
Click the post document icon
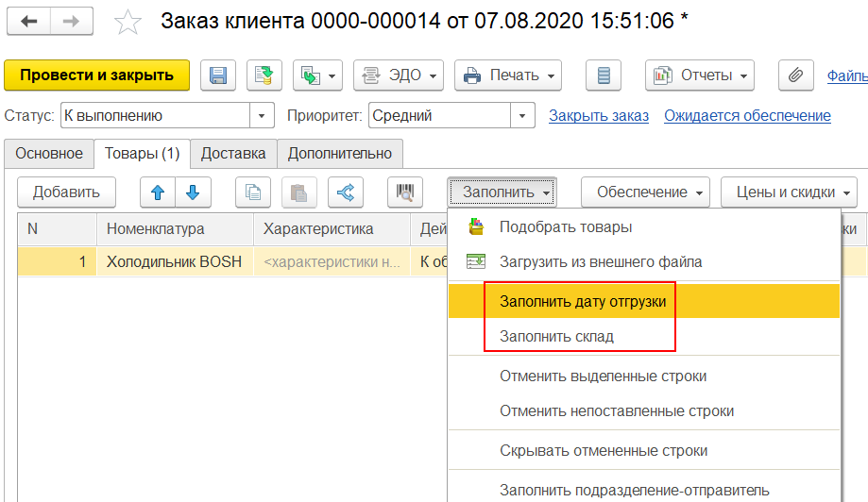click(x=264, y=75)
